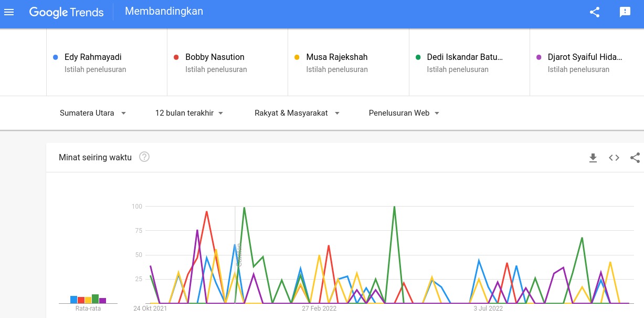
Task: Click the Djarot Syaiful Hida... term
Action: (585, 57)
